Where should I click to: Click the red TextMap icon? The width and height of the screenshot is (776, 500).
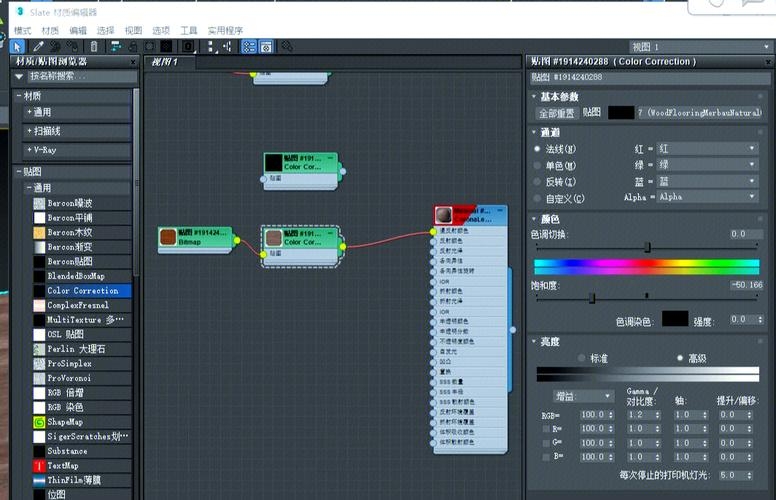tap(39, 466)
